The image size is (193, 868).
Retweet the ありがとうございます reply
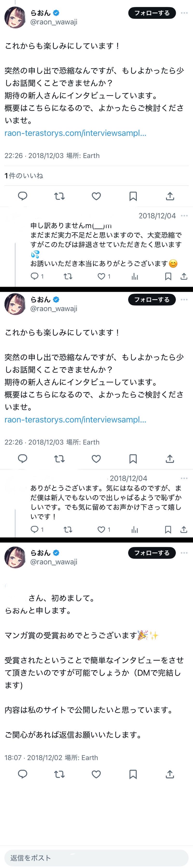[x=68, y=529]
